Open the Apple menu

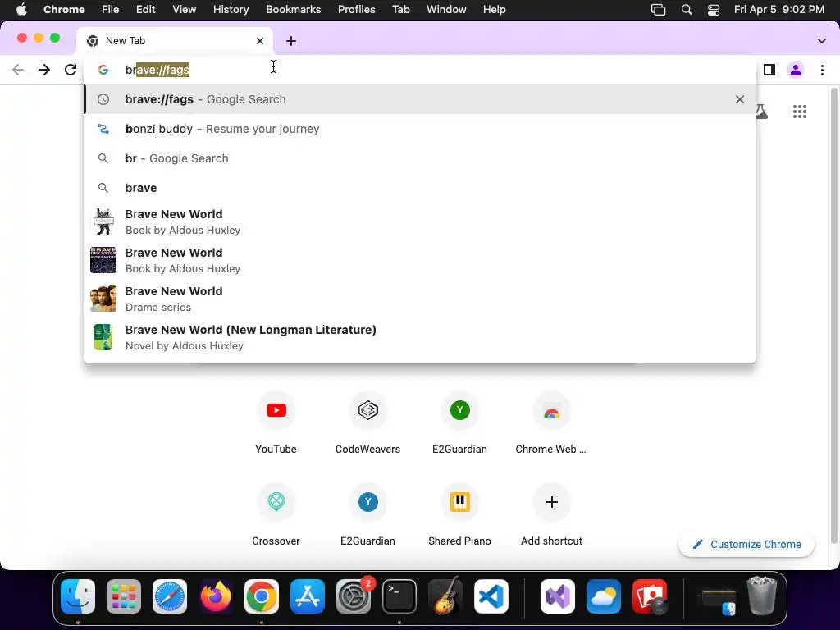point(21,10)
